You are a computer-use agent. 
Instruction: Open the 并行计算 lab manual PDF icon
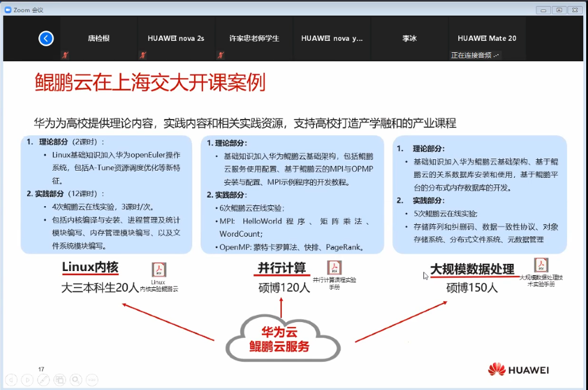point(334,268)
